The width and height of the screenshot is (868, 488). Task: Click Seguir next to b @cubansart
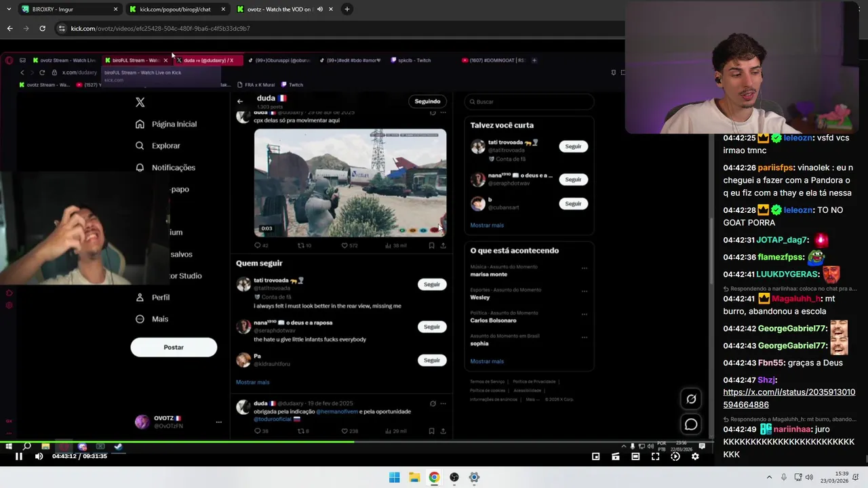pyautogui.click(x=573, y=203)
